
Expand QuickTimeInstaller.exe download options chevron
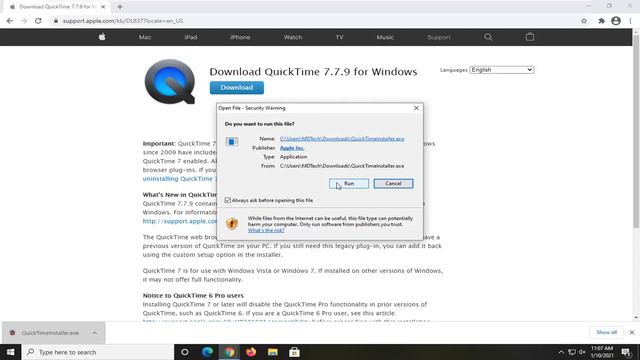(x=95, y=333)
